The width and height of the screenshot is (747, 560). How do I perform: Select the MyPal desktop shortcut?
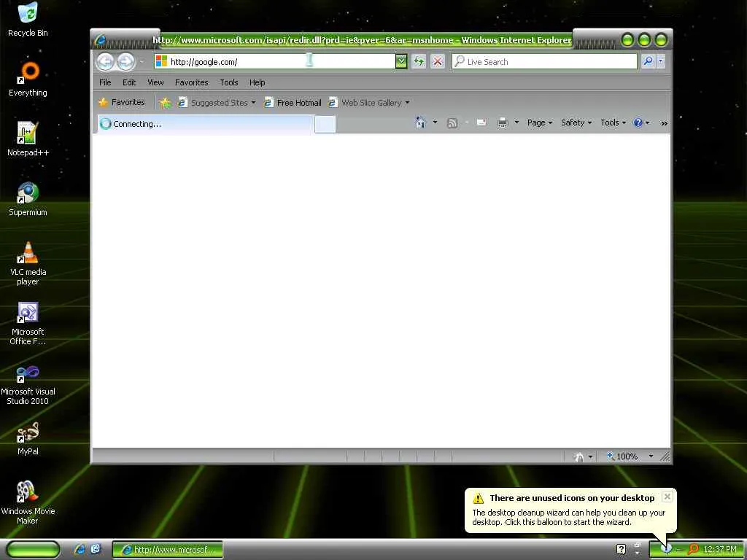point(28,438)
